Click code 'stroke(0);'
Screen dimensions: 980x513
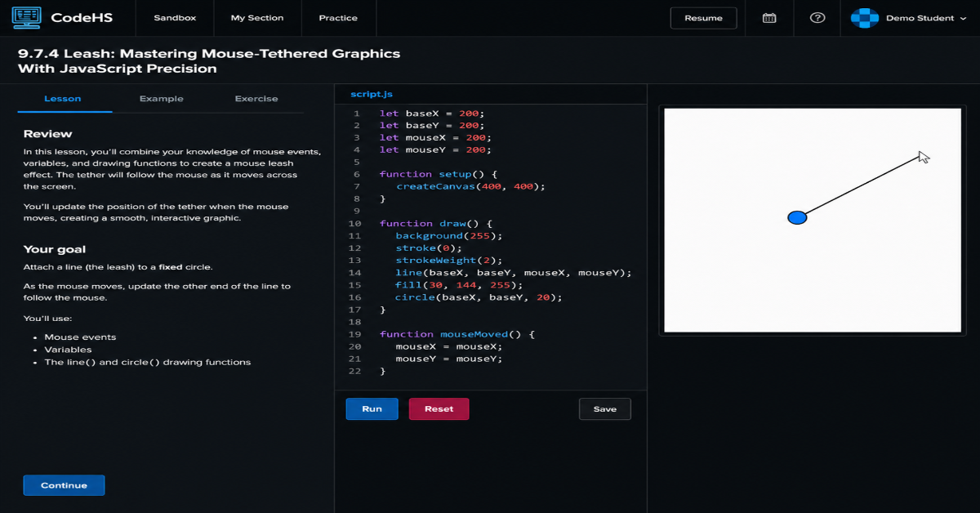(429, 248)
